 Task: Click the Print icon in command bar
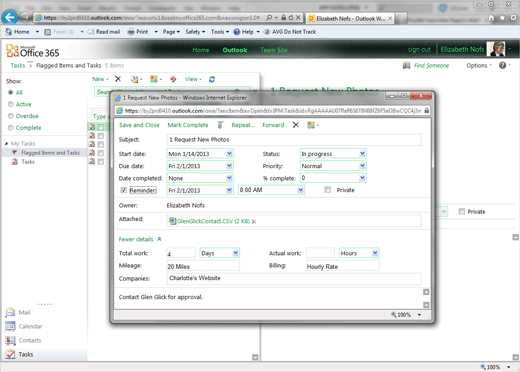[x=131, y=32]
